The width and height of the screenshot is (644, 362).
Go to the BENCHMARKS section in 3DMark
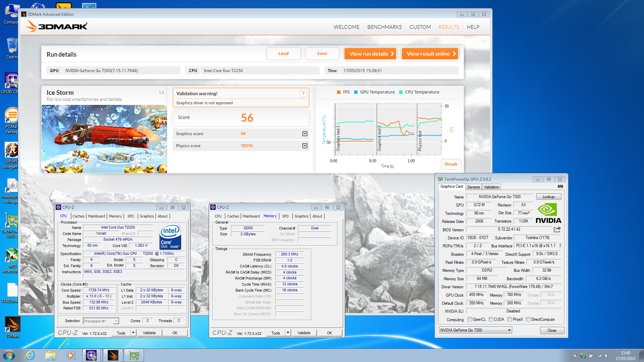point(384,27)
